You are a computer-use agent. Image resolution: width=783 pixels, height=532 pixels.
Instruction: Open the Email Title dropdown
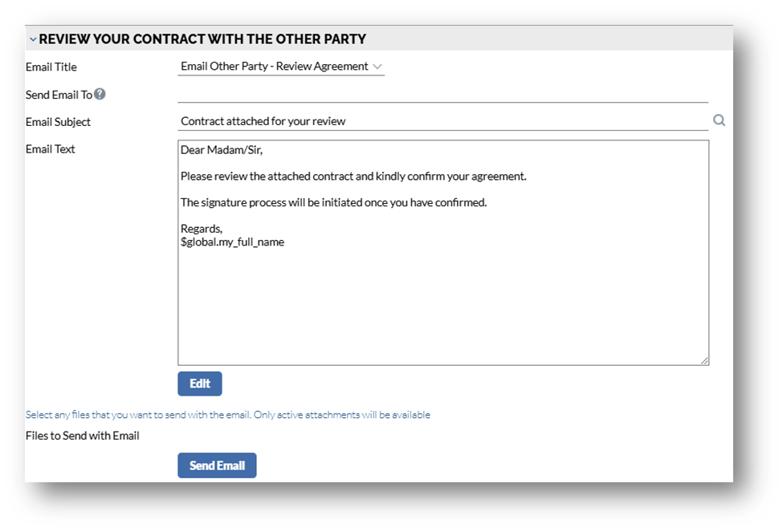(x=281, y=67)
